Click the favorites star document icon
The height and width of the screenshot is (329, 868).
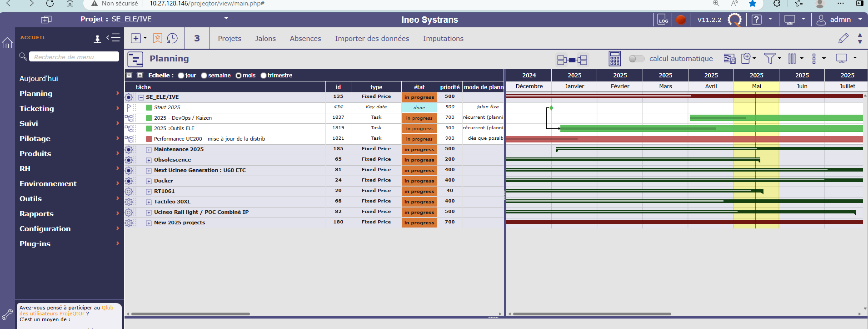[x=157, y=38]
